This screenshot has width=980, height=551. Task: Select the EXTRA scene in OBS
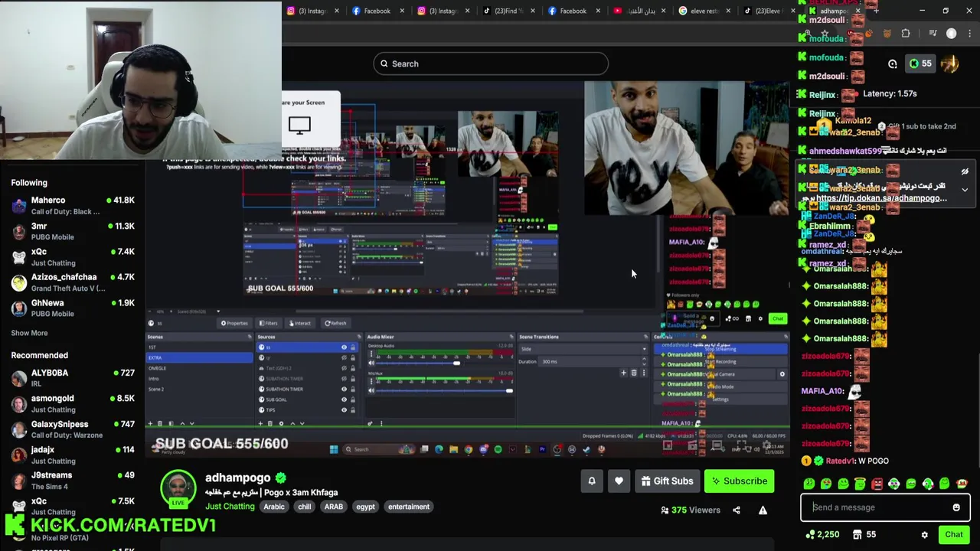coord(199,357)
